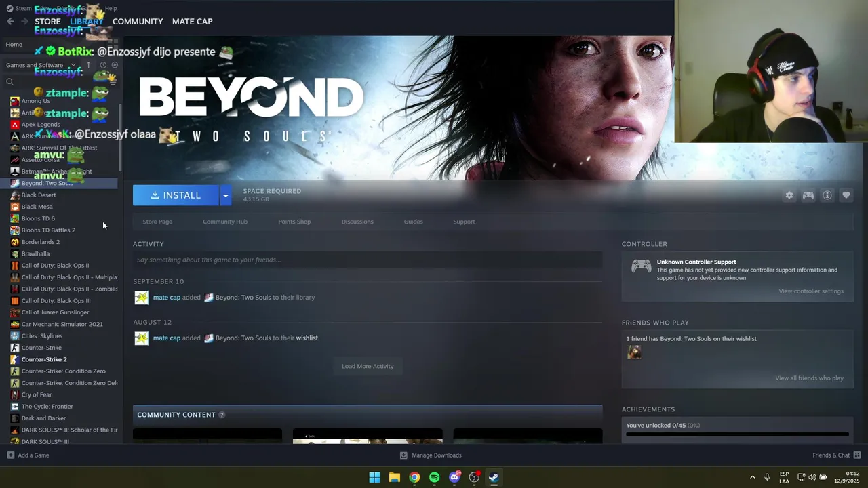The height and width of the screenshot is (488, 868).
Task: Click wishlist link in August 12 activity
Action: tap(307, 338)
